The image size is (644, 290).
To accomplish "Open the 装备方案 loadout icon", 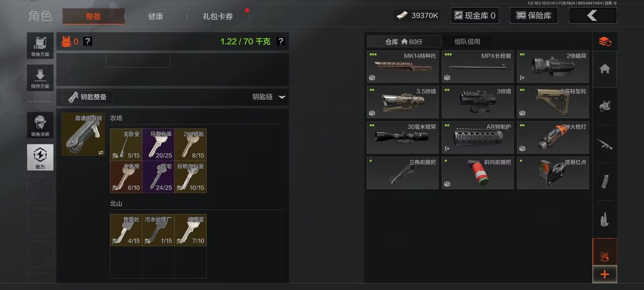I will [40, 46].
